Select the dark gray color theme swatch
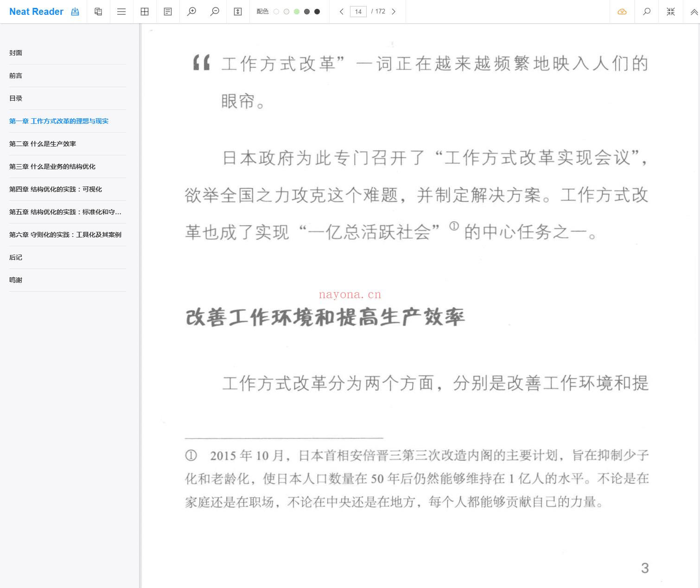Image resolution: width=700 pixels, height=588 pixels. (x=307, y=12)
